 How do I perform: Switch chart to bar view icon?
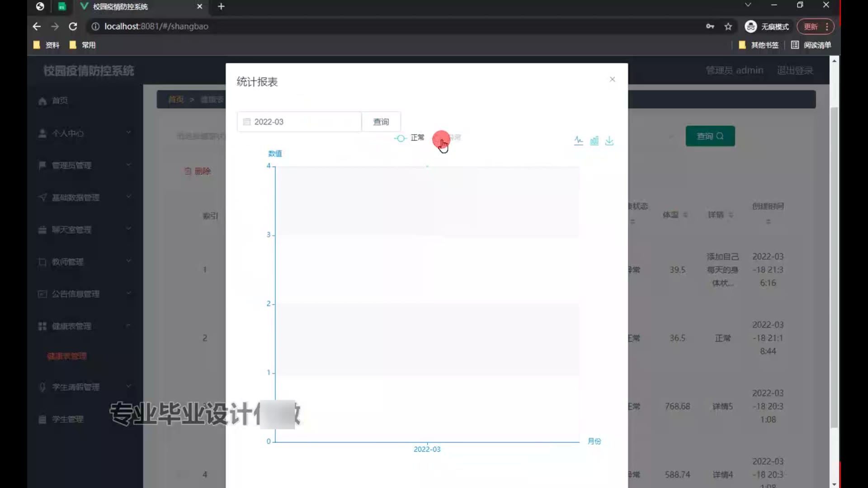click(x=594, y=141)
